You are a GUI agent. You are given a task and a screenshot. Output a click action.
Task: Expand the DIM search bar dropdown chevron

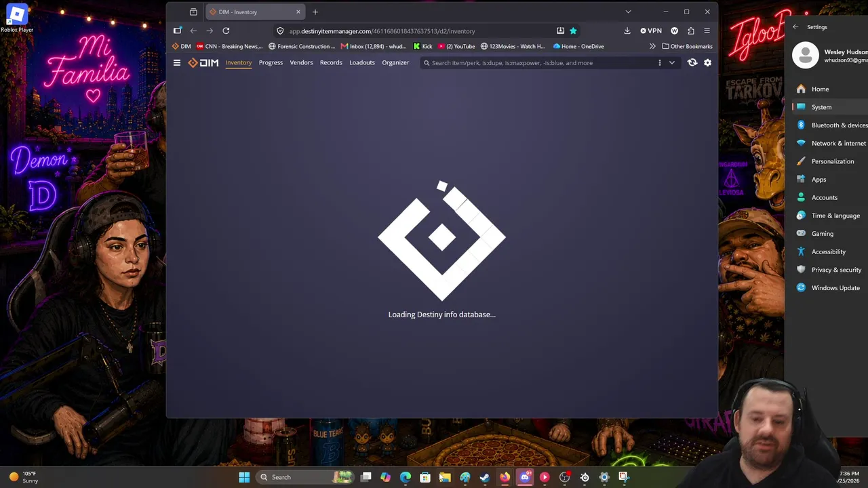(x=672, y=63)
